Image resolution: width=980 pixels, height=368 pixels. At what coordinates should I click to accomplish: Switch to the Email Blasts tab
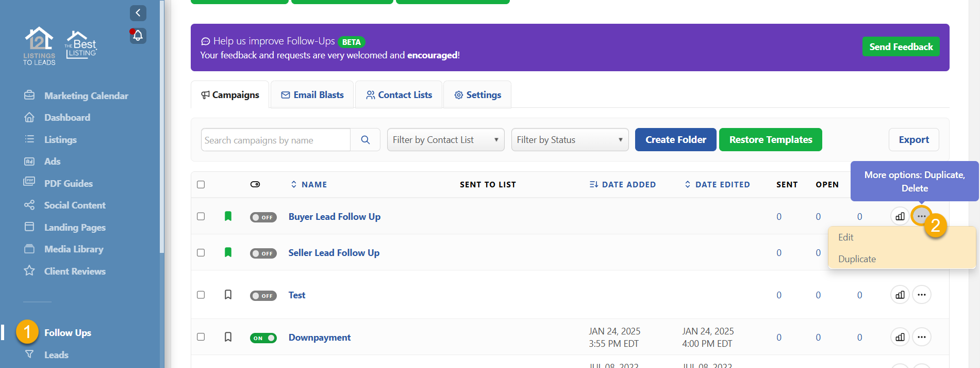pyautogui.click(x=312, y=95)
